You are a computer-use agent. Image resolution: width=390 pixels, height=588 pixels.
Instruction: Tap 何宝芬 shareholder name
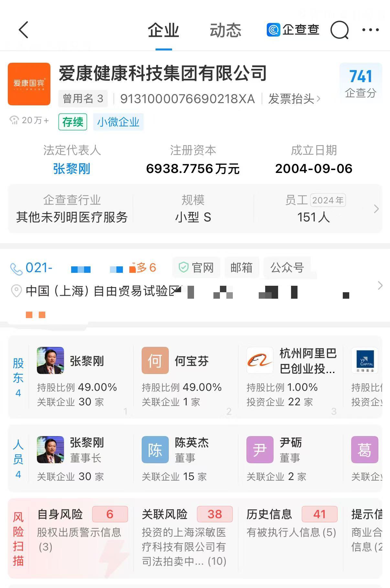click(x=192, y=361)
